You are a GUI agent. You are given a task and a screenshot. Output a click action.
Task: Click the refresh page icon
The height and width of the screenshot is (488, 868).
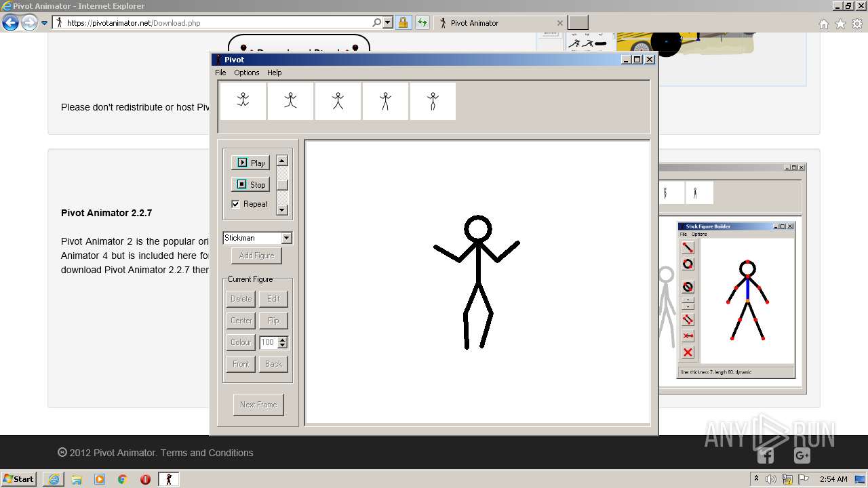click(422, 22)
